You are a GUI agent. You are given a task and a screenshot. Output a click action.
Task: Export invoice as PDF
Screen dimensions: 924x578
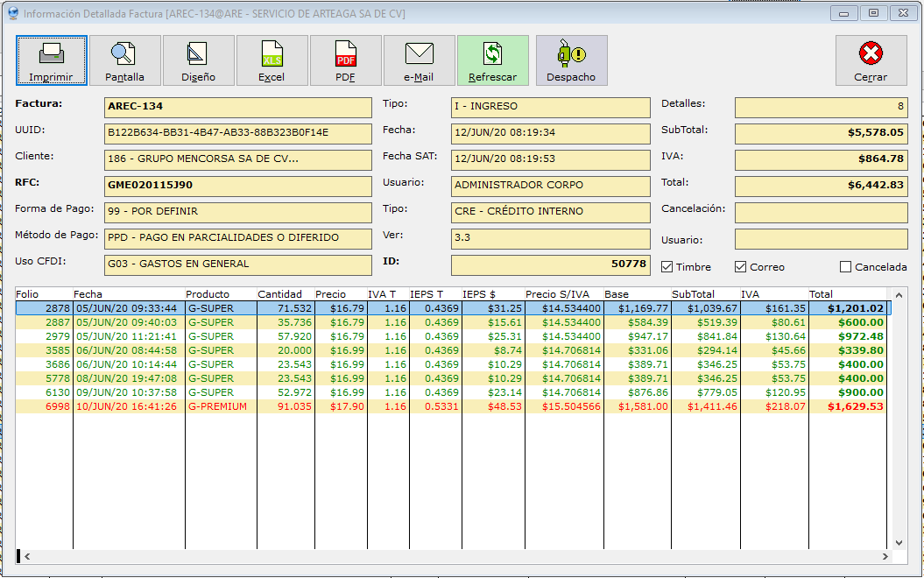[346, 60]
